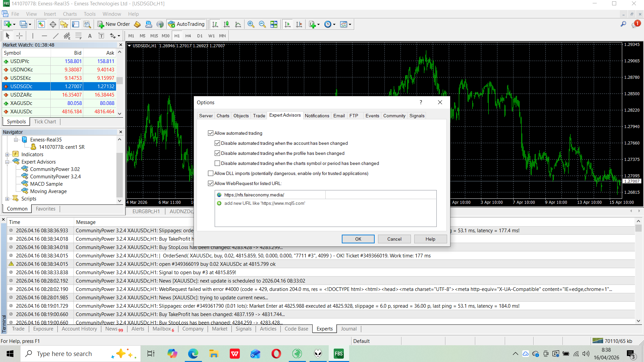Open the Notifications tab in Options

coord(317,116)
